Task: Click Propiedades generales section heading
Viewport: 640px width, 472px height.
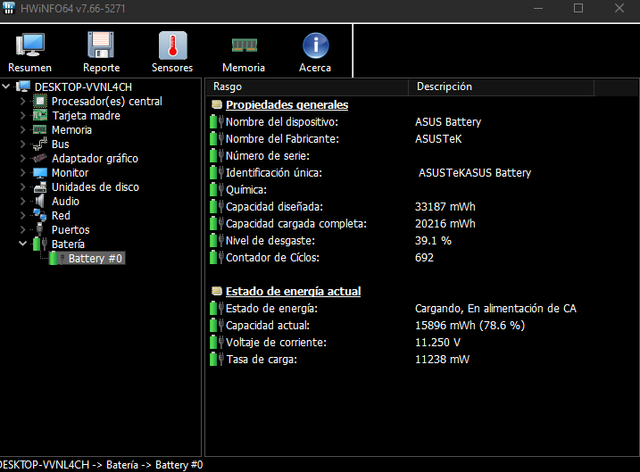Action: click(x=287, y=105)
